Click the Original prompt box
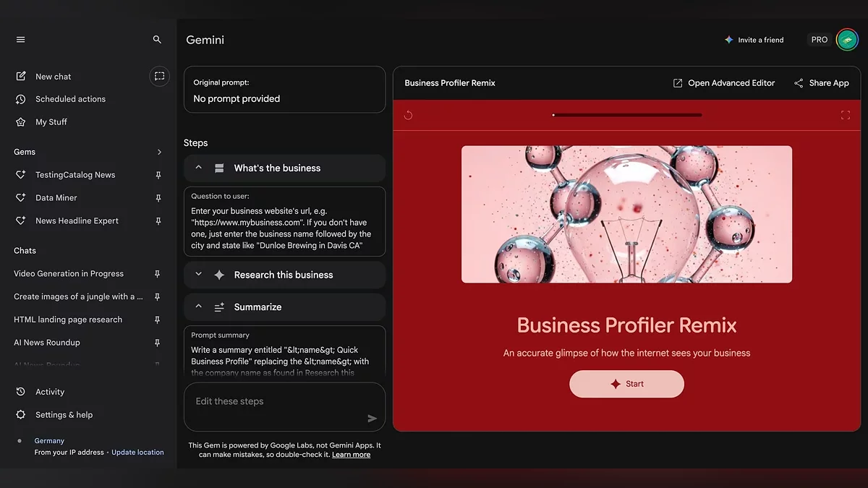Image resolution: width=868 pixels, height=488 pixels. 284,90
